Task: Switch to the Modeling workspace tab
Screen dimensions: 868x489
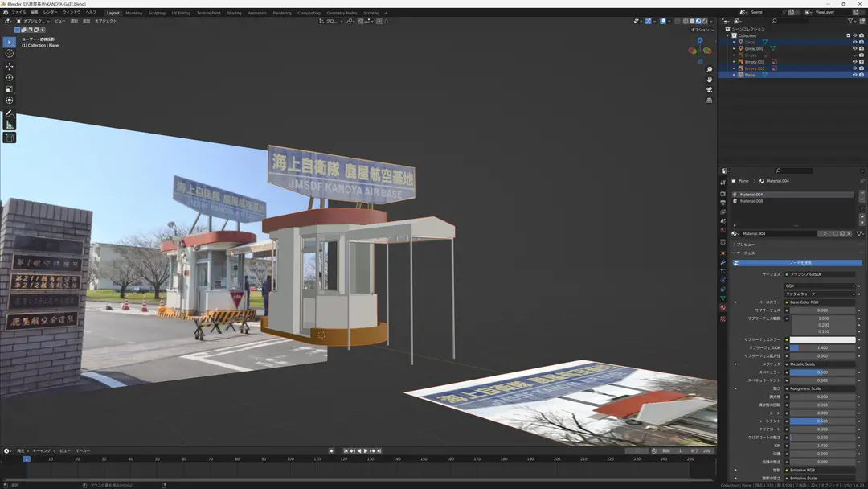Action: coord(134,13)
